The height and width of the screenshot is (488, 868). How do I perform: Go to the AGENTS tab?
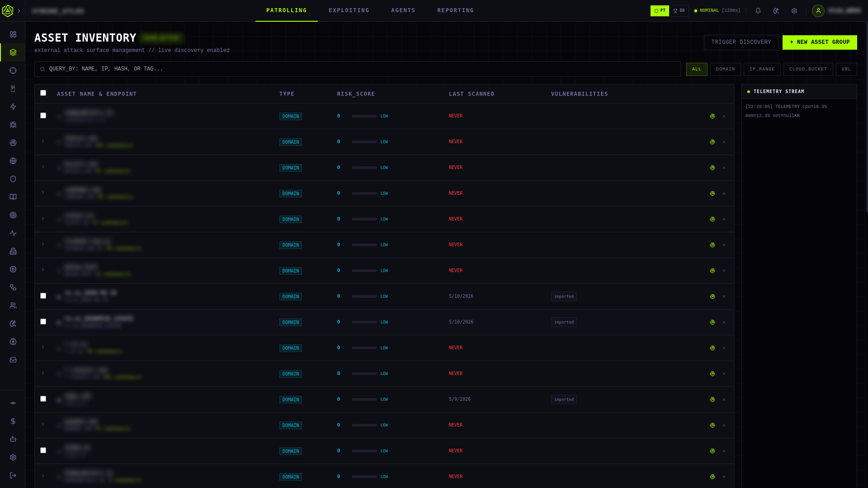tap(403, 10)
